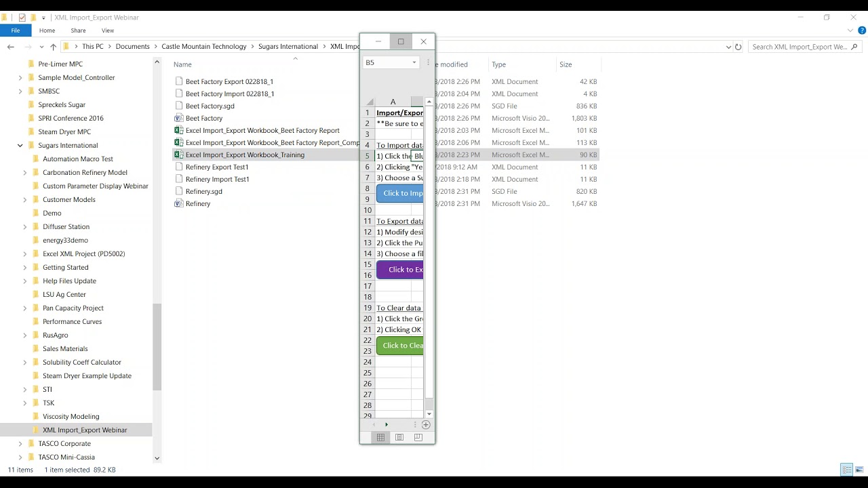Switch Explorer to Details view icon in status bar
Image resolution: width=868 pixels, height=488 pixels.
coord(846,470)
